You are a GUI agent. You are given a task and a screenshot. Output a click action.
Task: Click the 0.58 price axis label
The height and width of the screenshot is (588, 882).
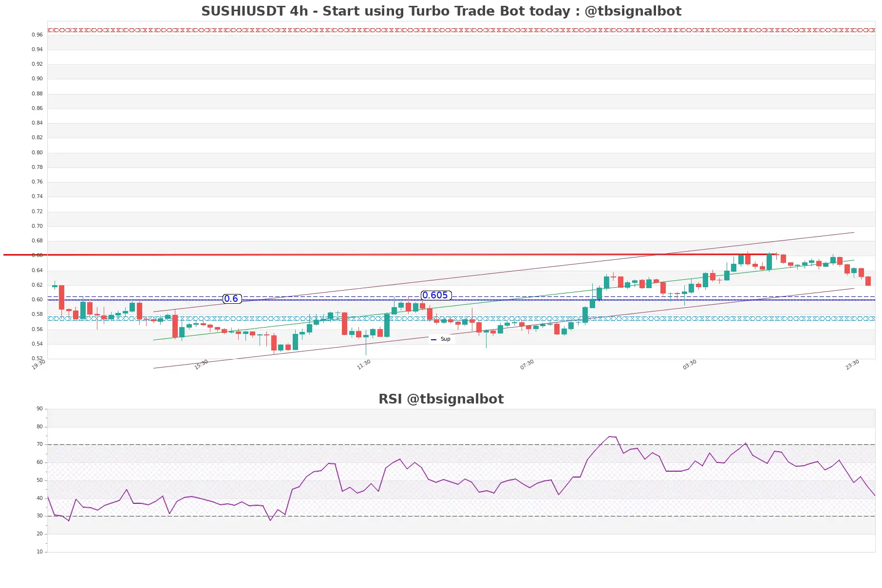click(x=37, y=314)
